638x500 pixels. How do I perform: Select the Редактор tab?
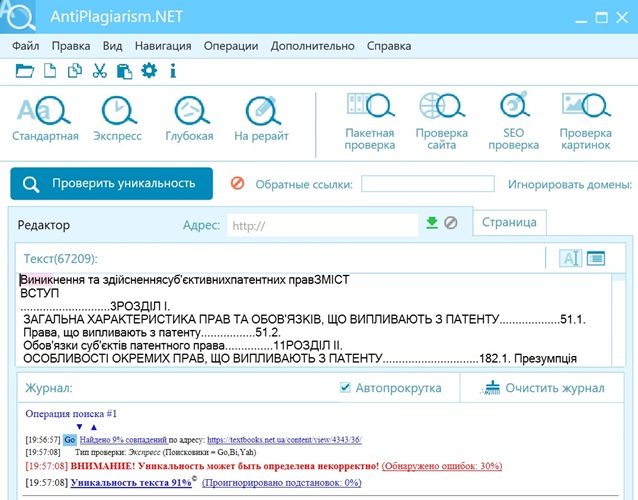click(44, 225)
